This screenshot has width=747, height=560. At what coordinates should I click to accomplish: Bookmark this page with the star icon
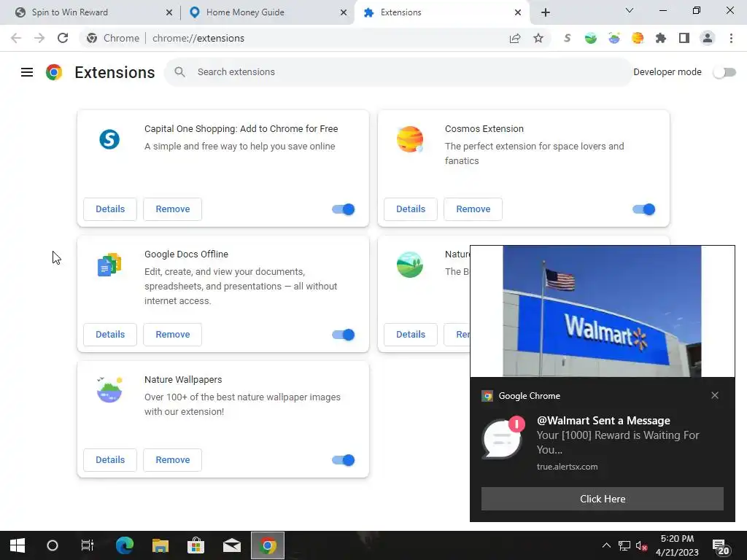[538, 38]
